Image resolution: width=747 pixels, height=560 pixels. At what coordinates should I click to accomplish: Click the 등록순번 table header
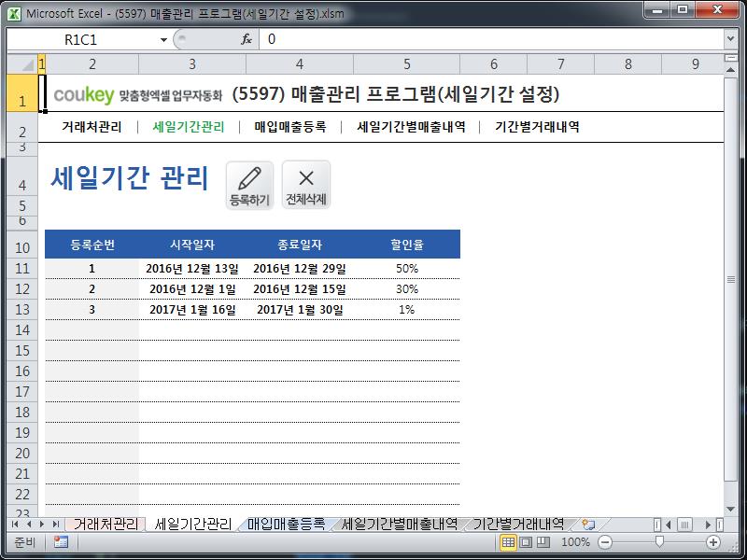[x=92, y=245]
